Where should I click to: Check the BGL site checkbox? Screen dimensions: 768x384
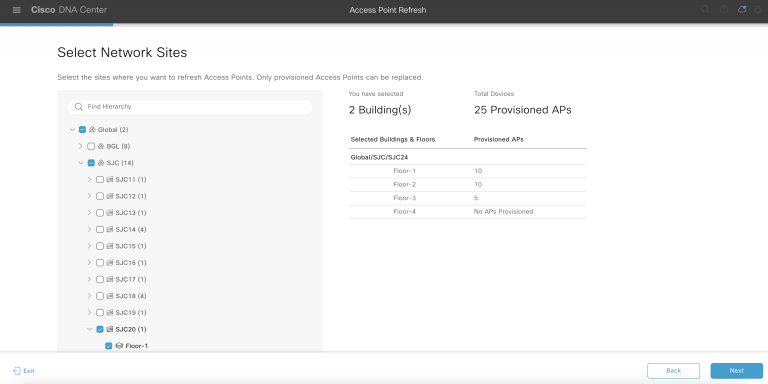tap(91, 146)
